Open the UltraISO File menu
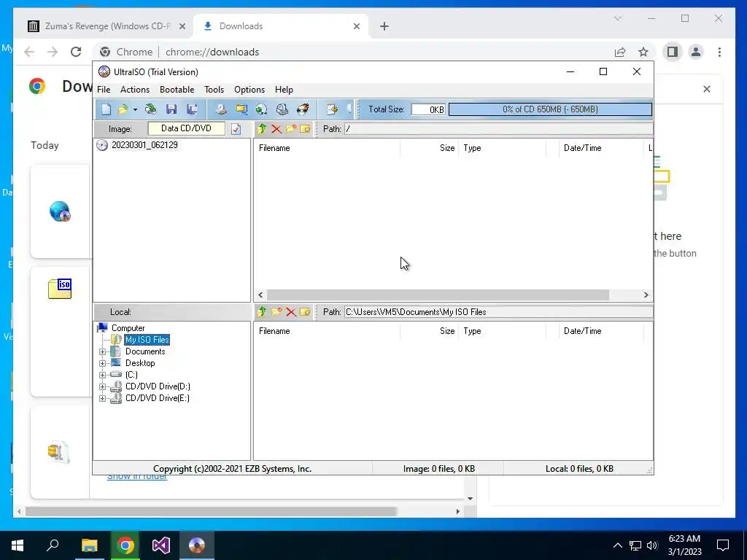Image resolution: width=747 pixels, height=560 pixels. point(104,90)
